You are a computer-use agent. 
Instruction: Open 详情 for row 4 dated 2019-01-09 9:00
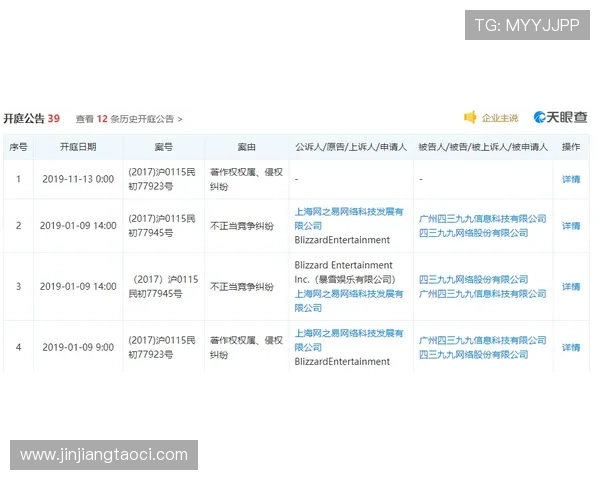571,348
